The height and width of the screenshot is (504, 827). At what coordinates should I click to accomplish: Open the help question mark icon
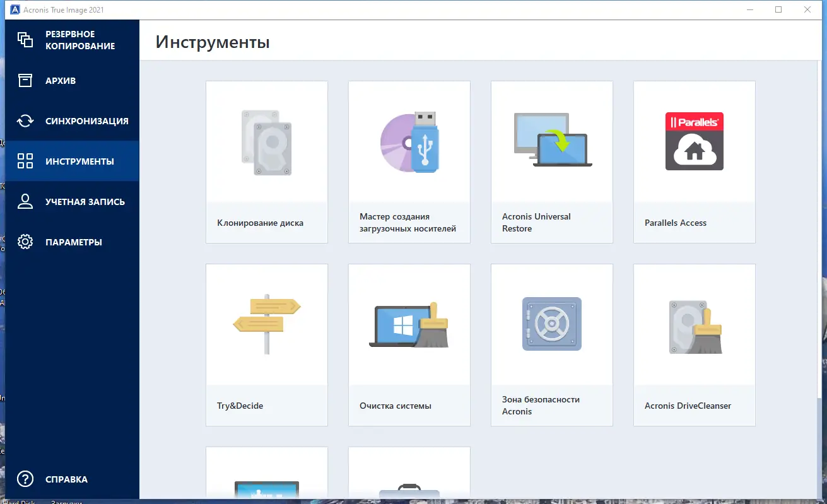[25, 479]
